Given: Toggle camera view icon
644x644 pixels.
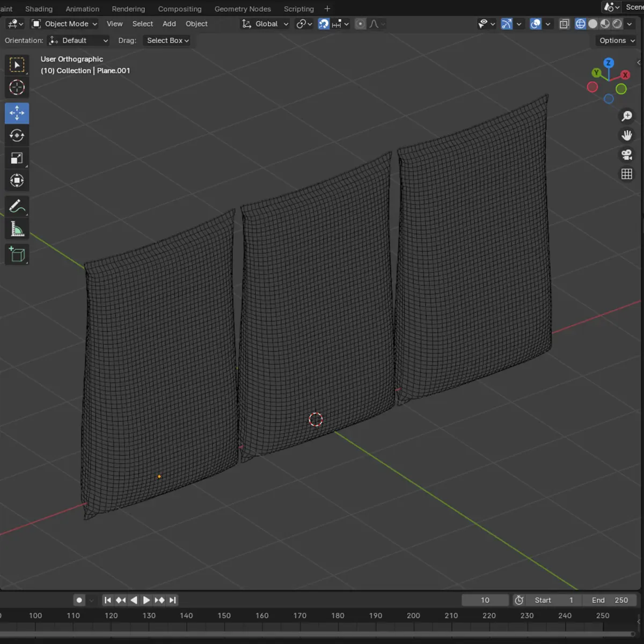Looking at the screenshot, I should 627,155.
